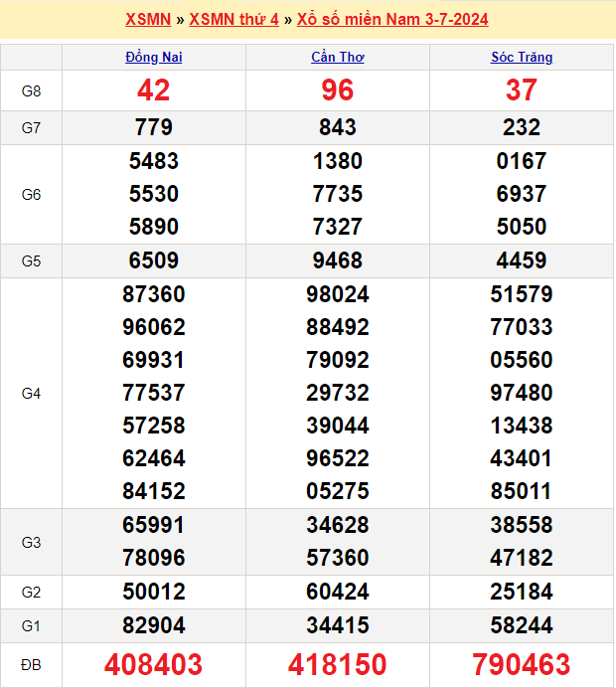The width and height of the screenshot is (616, 688).
Task: Select G5 number 9468 for Cần Thơ
Action: (x=338, y=260)
